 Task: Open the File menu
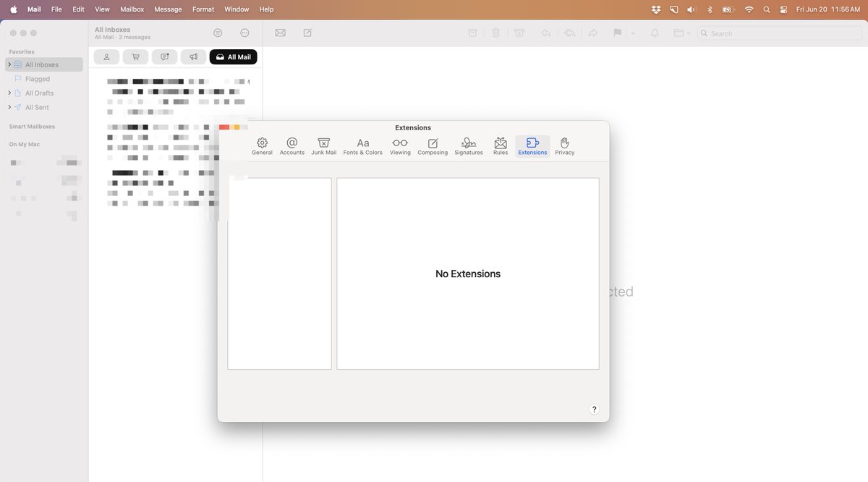(56, 9)
